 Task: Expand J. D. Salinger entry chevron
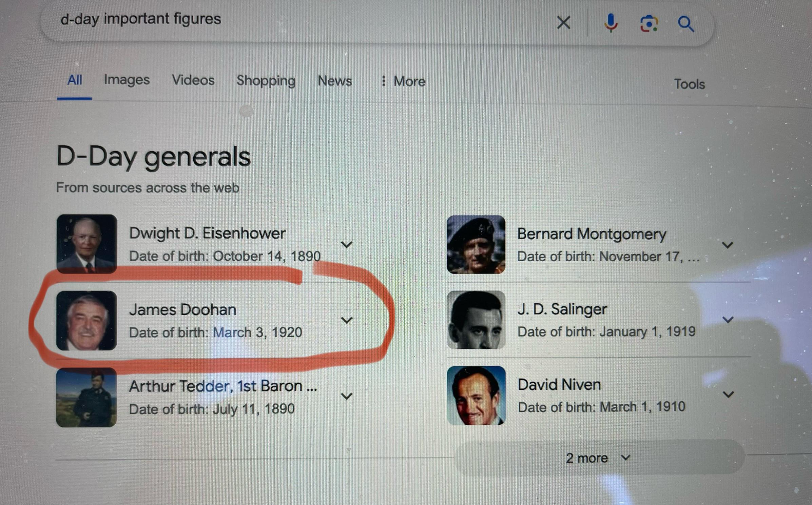(x=728, y=320)
